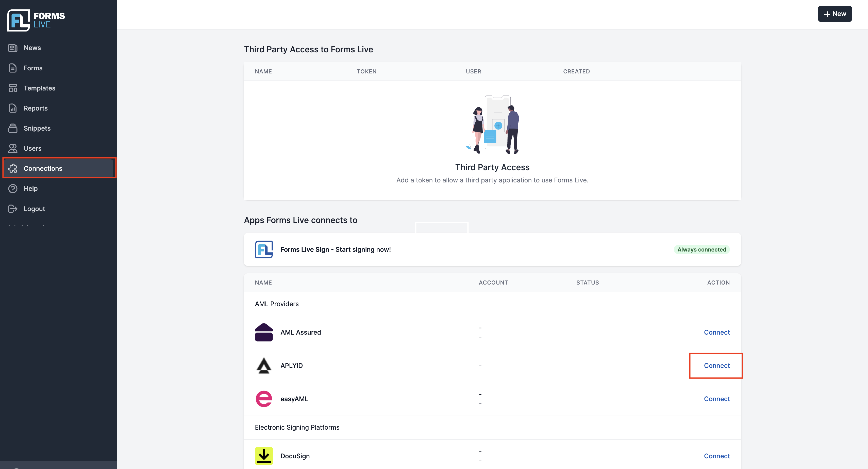This screenshot has height=469, width=868.
Task: Click the easyAML pink logo
Action: [x=264, y=399]
